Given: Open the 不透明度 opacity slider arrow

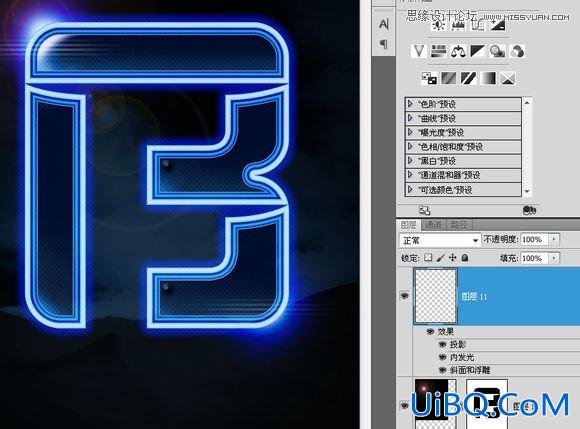Looking at the screenshot, I should pos(554,240).
